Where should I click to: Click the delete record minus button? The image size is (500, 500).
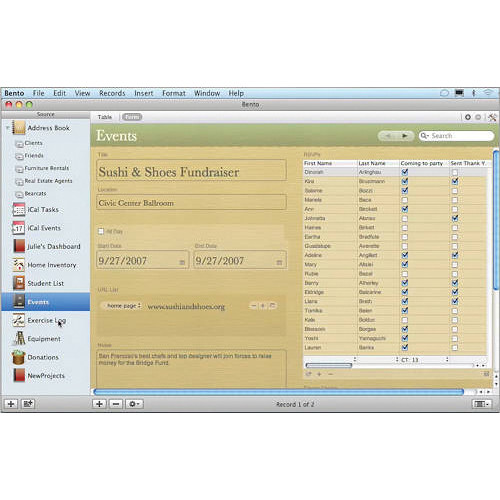click(116, 404)
